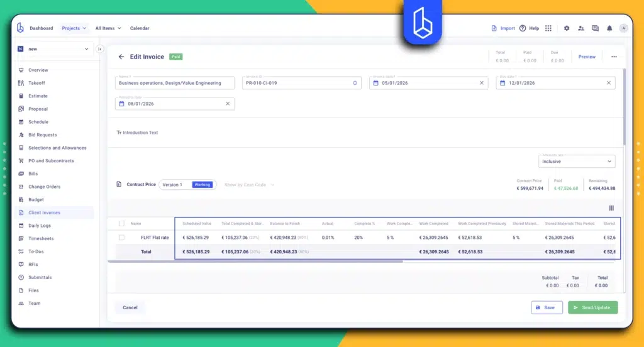Open calendar icon for invoice date 05/01/2026

[376, 83]
